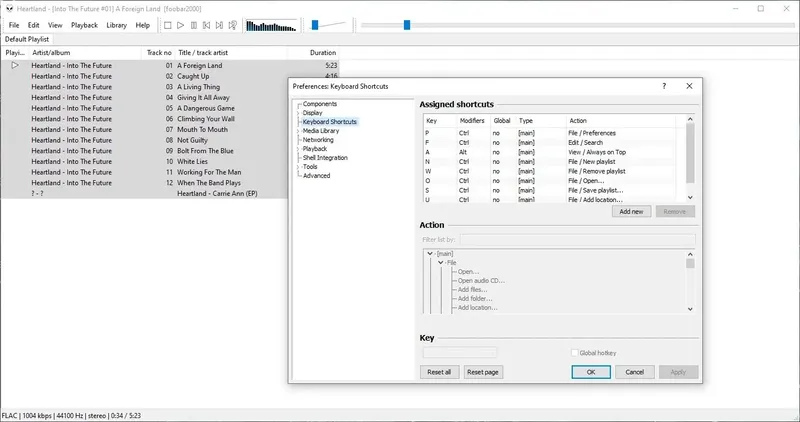Click down arrow of Assigned shortcuts scrollbar
The height and width of the screenshot is (422, 800).
690,197
